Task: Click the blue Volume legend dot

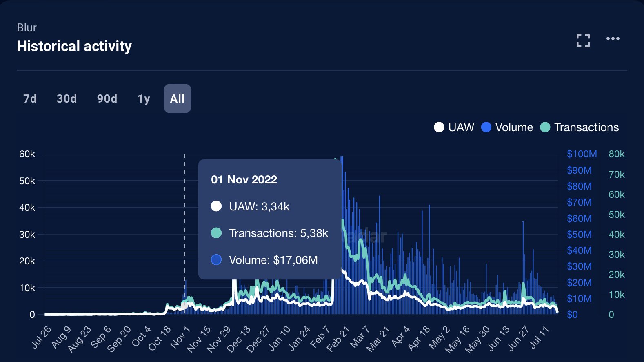Action: [486, 127]
